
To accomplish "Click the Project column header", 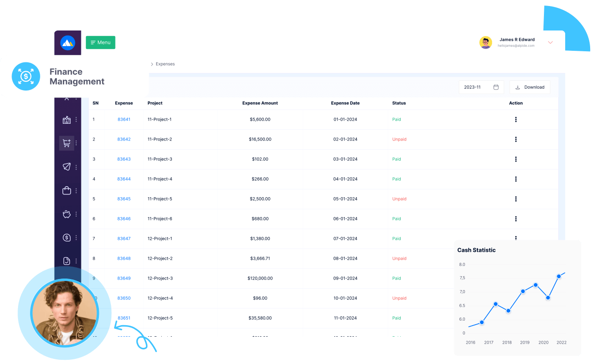I will tap(155, 103).
